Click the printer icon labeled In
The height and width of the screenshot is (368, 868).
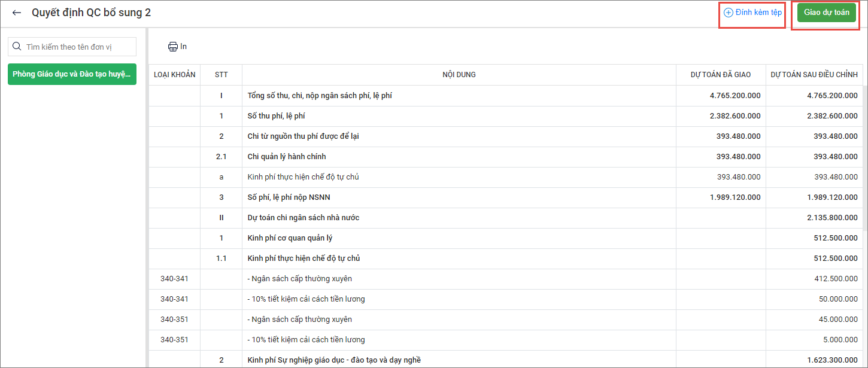[173, 47]
